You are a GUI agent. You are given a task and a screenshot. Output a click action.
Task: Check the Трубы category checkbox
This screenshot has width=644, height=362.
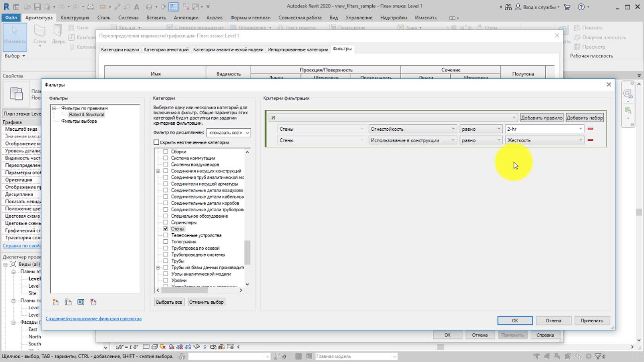click(165, 261)
